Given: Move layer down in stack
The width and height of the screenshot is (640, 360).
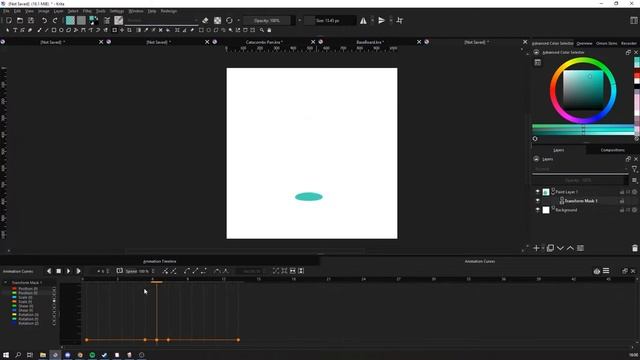Looking at the screenshot, I should point(560,248).
